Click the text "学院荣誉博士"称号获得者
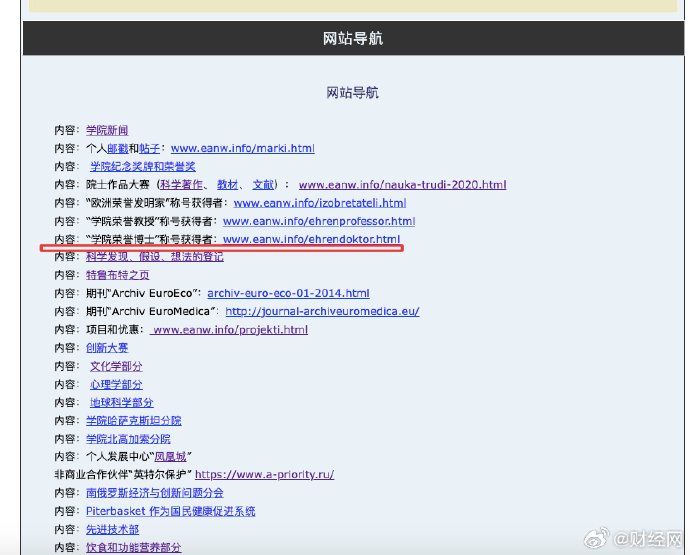Image resolution: width=690 pixels, height=555 pixels. click(x=151, y=239)
